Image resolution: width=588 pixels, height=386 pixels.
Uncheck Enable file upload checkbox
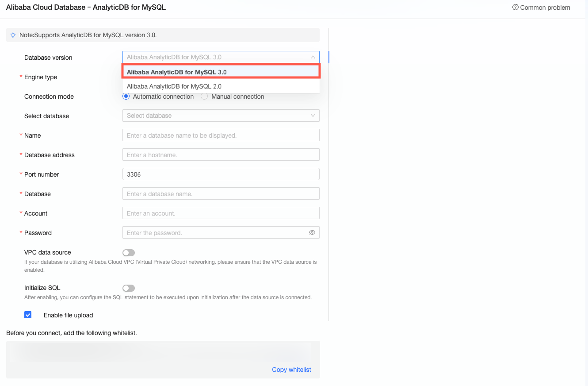coord(28,315)
